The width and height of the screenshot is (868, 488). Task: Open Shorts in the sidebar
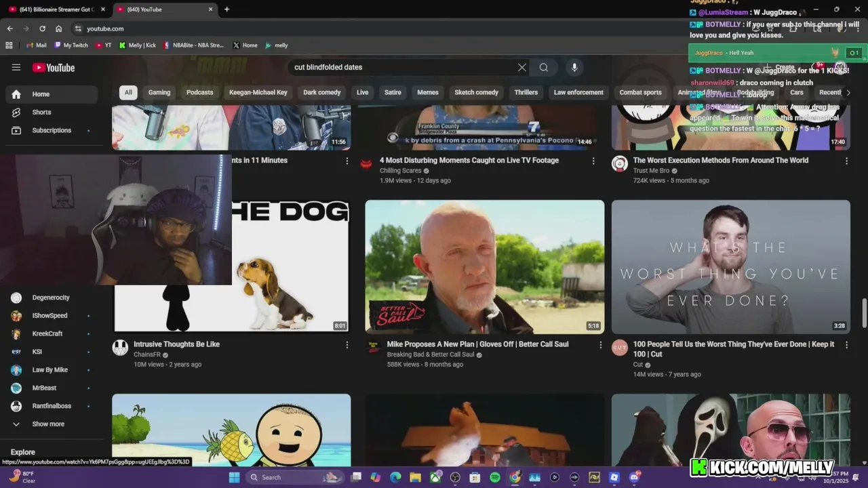click(x=51, y=112)
